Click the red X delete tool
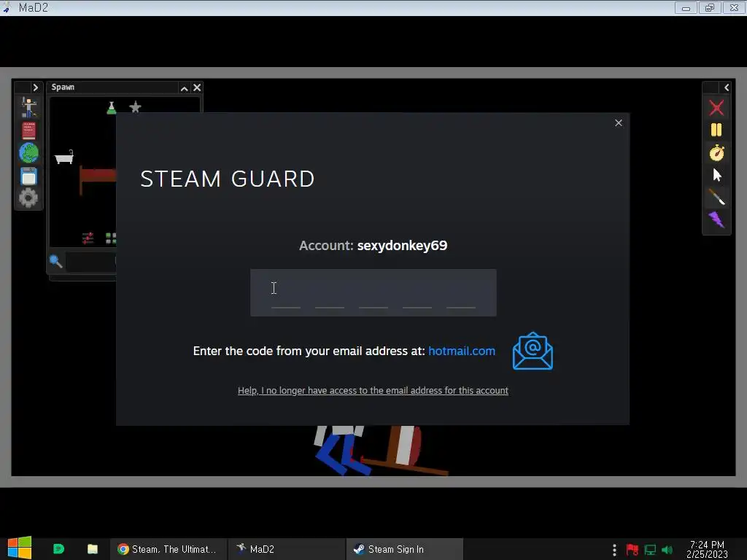The height and width of the screenshot is (560, 747). [716, 108]
